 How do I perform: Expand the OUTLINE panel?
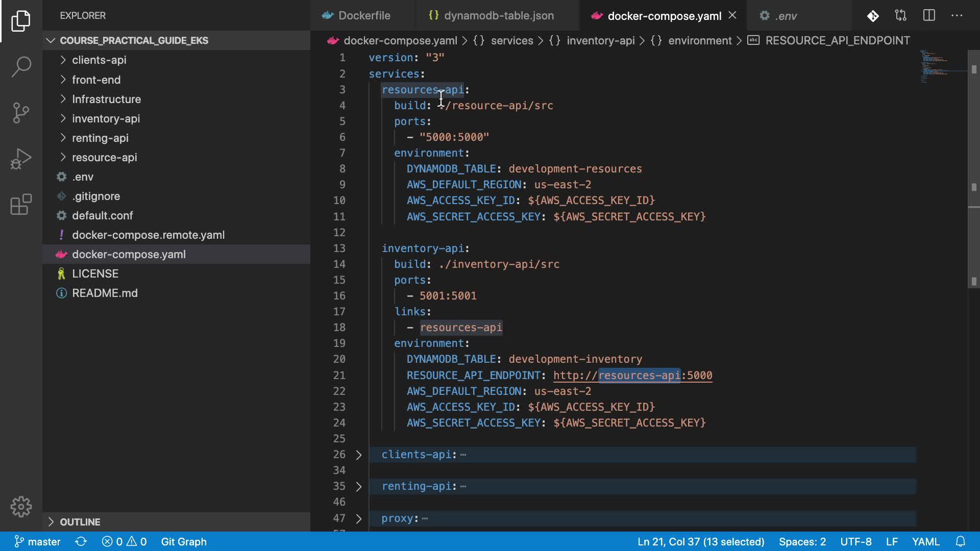click(x=80, y=522)
